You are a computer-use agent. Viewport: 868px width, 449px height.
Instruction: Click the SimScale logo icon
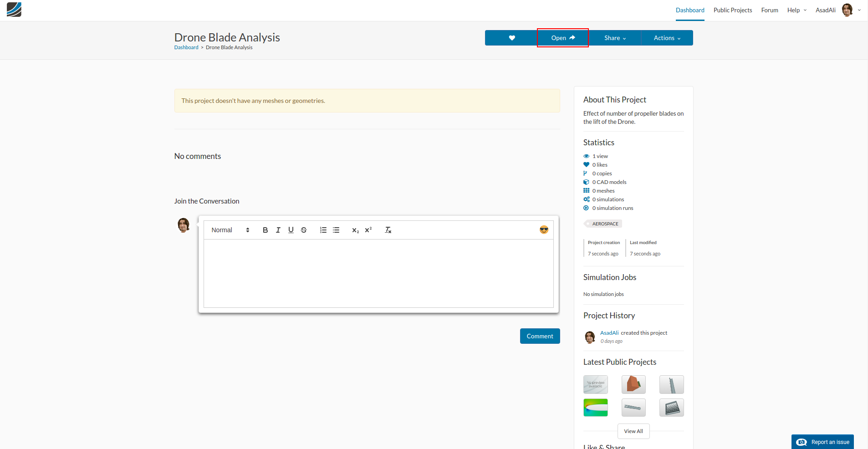click(x=14, y=10)
